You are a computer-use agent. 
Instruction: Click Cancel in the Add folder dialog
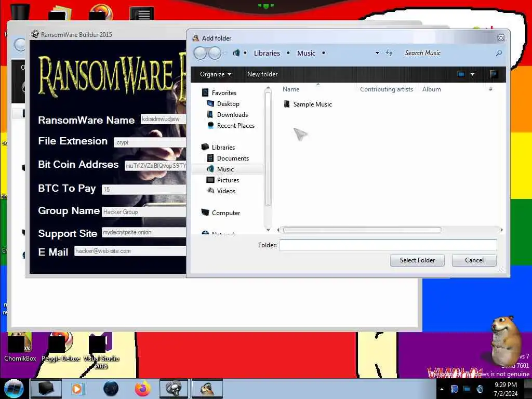point(474,260)
